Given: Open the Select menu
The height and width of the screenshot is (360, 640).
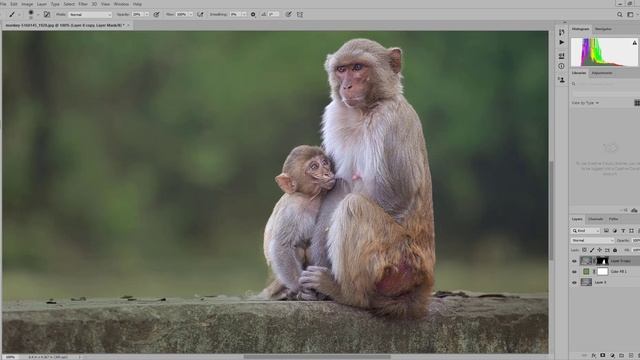Looking at the screenshot, I should pyautogui.click(x=69, y=4).
